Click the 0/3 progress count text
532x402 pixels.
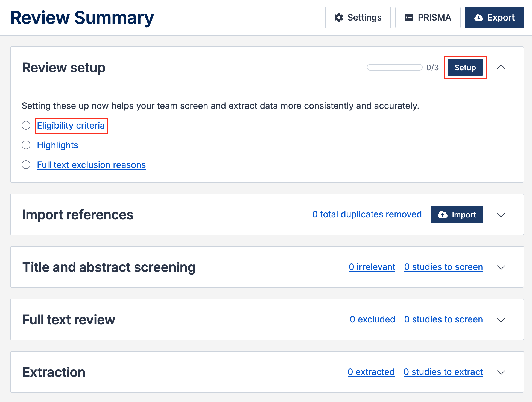click(x=432, y=68)
